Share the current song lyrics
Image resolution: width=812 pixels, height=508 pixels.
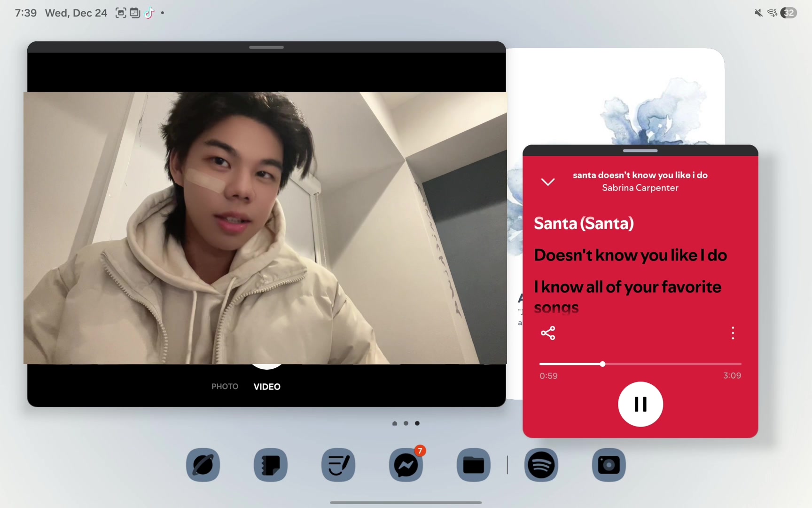point(548,333)
